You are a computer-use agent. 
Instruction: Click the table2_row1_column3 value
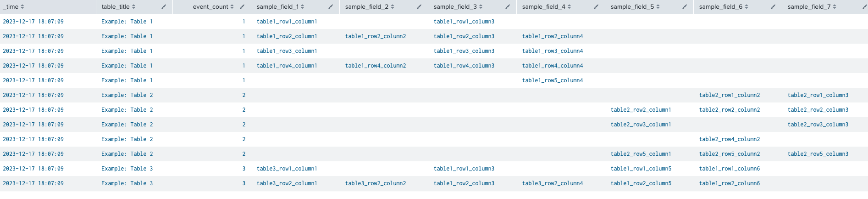(x=818, y=95)
